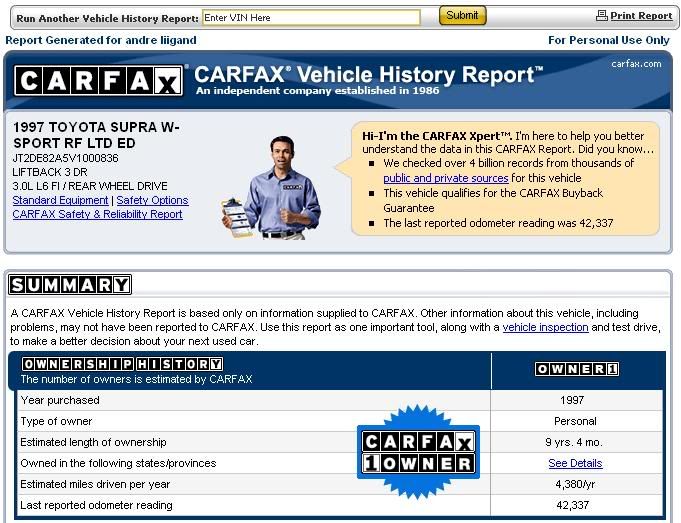Click 'Hi-I'm the CARFAX Xpert' heading
The height and width of the screenshot is (523, 681).
tap(436, 136)
